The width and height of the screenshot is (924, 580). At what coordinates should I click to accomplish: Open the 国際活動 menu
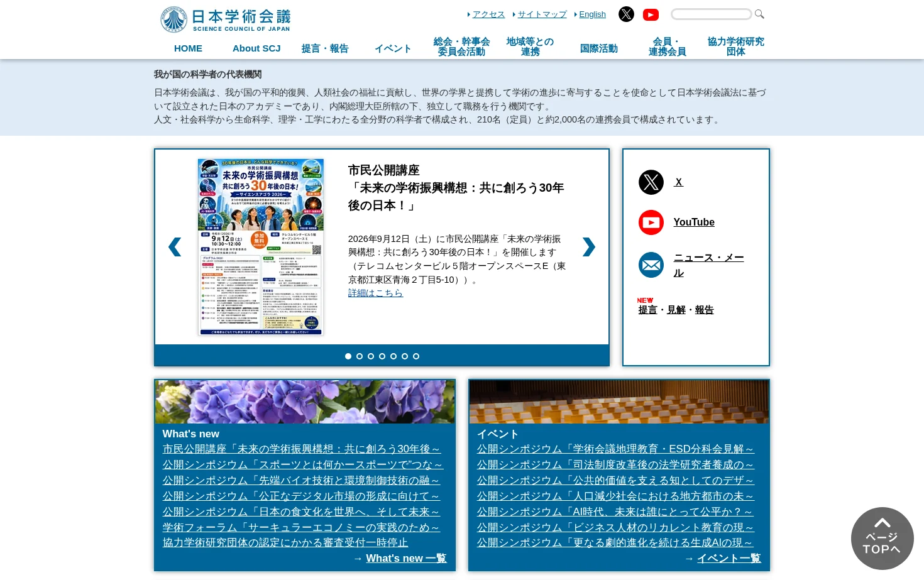click(x=599, y=48)
